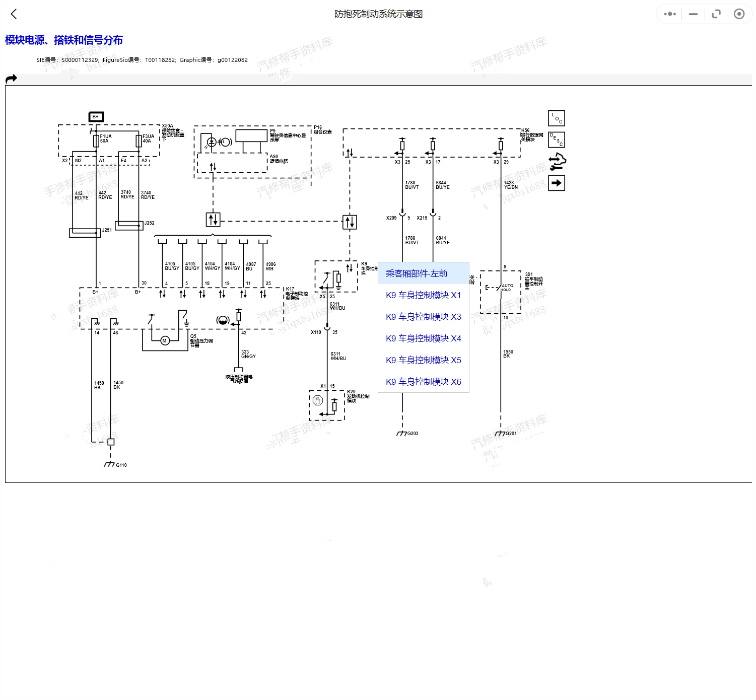This screenshot has width=756, height=700.
Task: Select 乘客厢部件-左前 in popup menu
Action: click(417, 273)
